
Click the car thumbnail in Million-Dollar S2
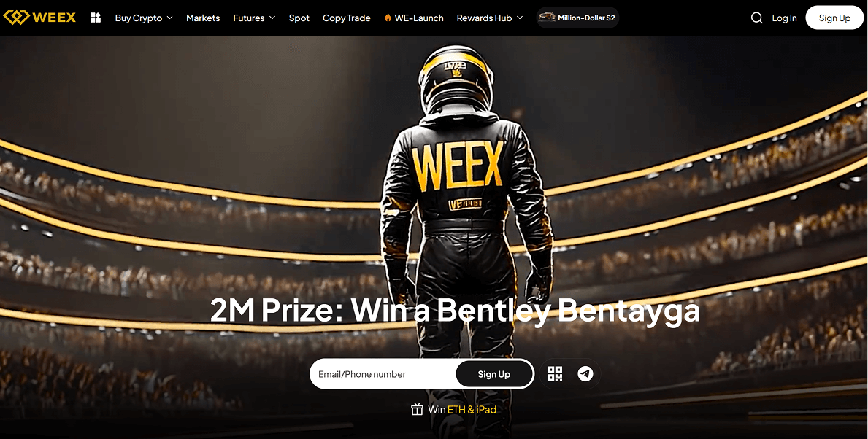tap(547, 18)
